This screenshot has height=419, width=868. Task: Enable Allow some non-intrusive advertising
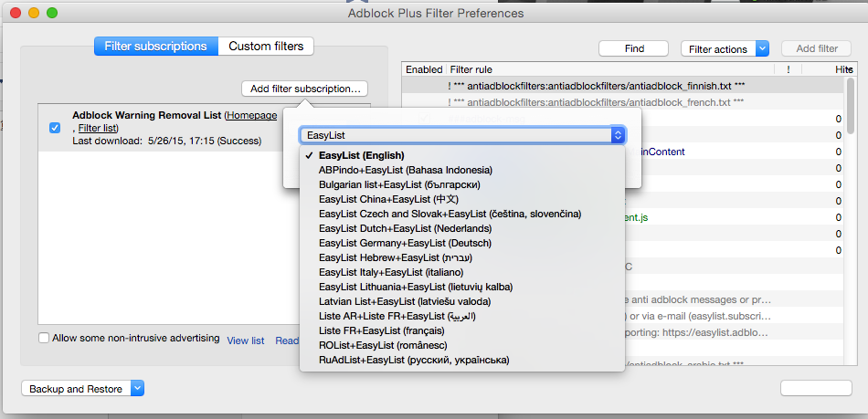point(44,338)
